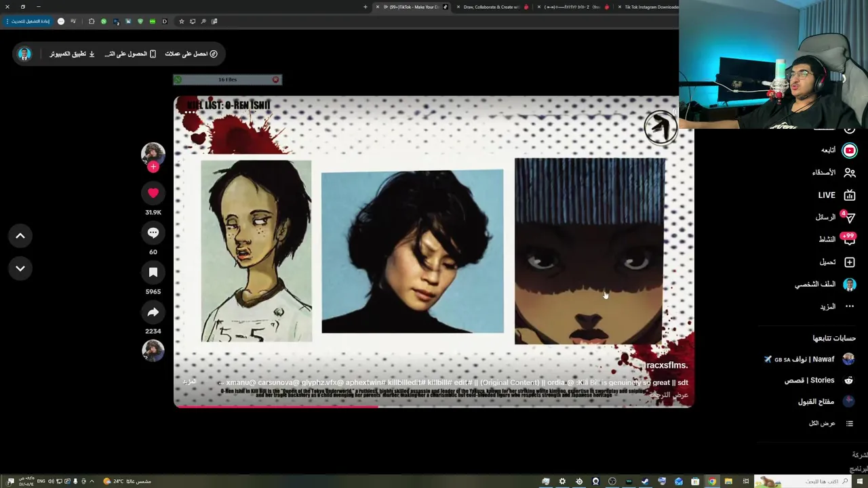The width and height of the screenshot is (868, 488).
Task: Open Chrome from the Windows taskbar
Action: tap(712, 481)
